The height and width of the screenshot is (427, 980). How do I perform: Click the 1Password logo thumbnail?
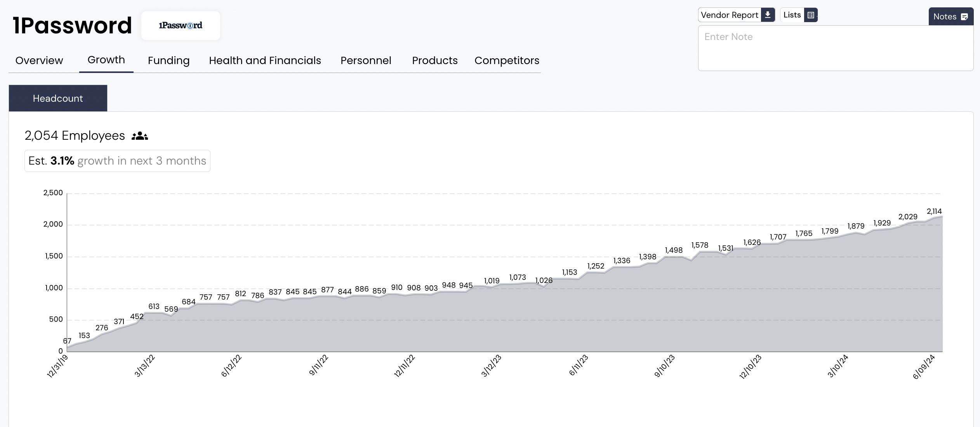(181, 26)
